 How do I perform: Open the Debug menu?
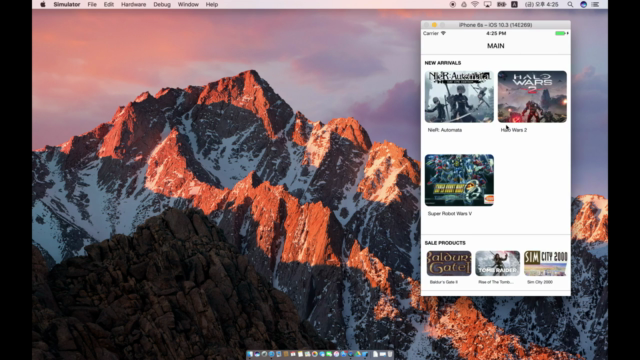pyautogui.click(x=162, y=4)
